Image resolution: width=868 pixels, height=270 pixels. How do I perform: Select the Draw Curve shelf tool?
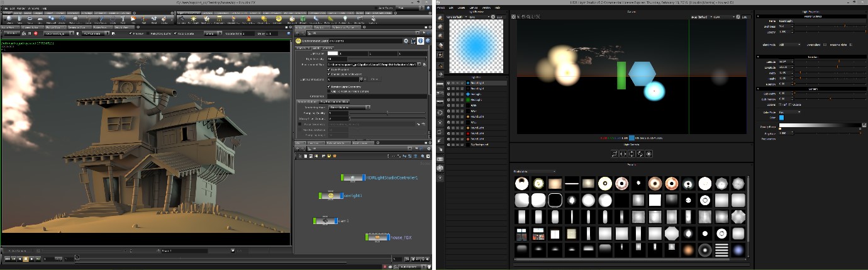coord(100,20)
